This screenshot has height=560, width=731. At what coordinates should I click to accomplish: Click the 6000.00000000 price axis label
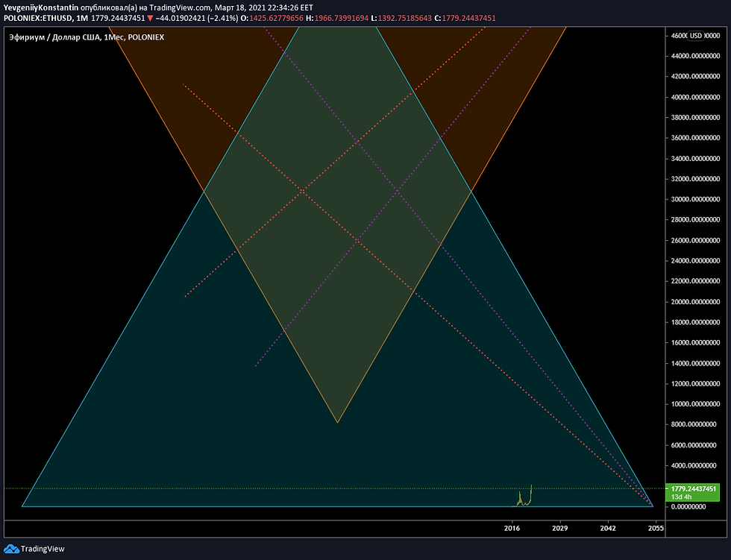pyautogui.click(x=694, y=445)
